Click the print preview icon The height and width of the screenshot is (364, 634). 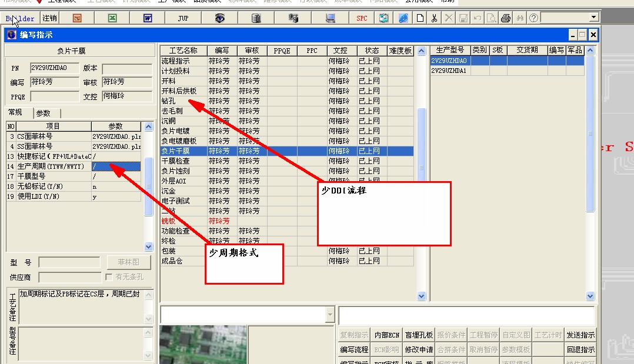click(491, 18)
